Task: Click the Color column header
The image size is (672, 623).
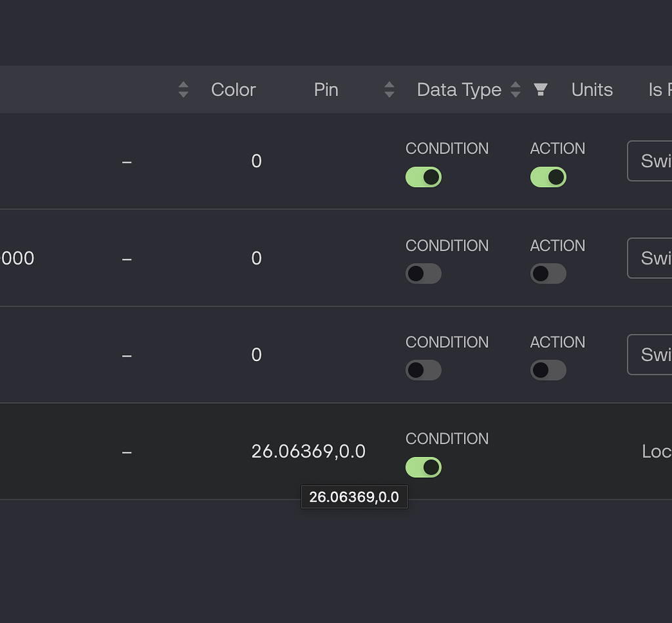Action: [233, 89]
